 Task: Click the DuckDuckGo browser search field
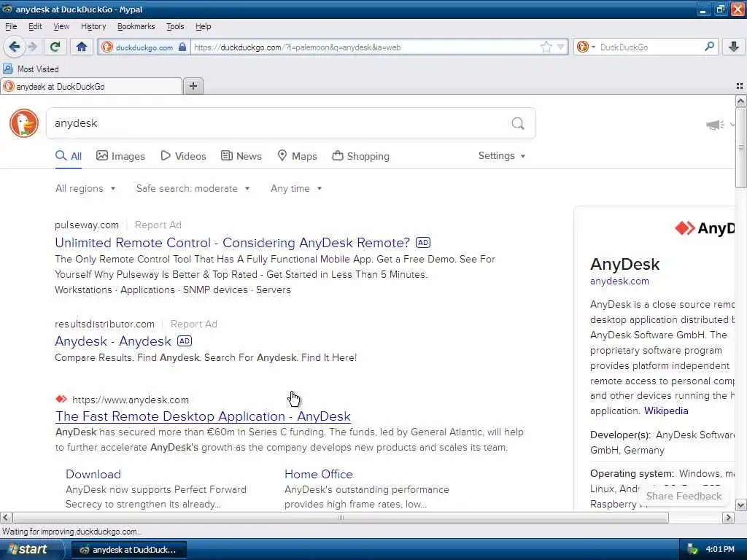pyautogui.click(x=650, y=47)
